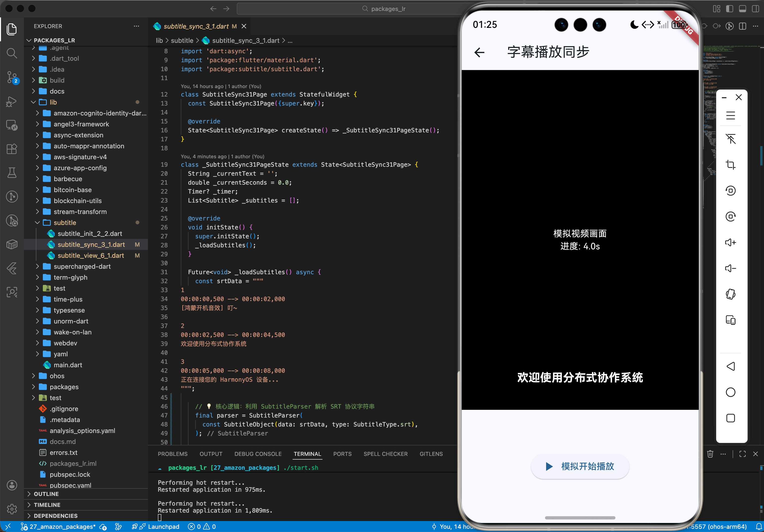Switch to the PROBLEMS tab
The height and width of the screenshot is (532, 764).
(x=172, y=454)
